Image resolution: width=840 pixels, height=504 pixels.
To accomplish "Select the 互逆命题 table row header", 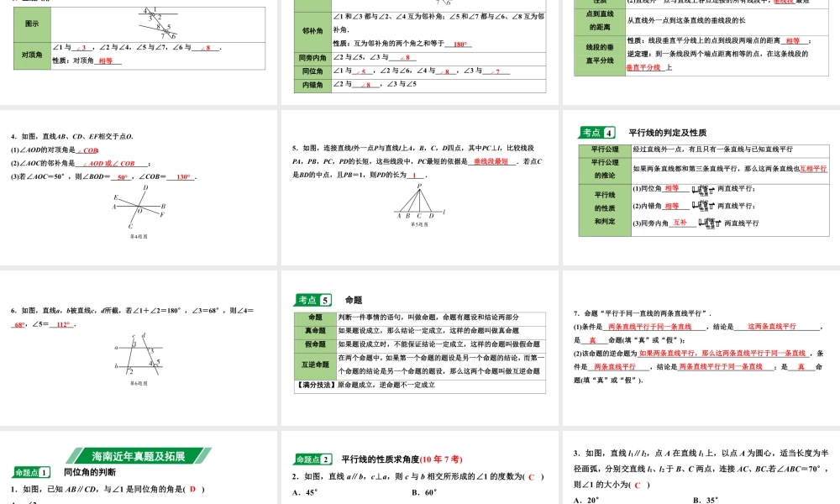I will (x=315, y=365).
